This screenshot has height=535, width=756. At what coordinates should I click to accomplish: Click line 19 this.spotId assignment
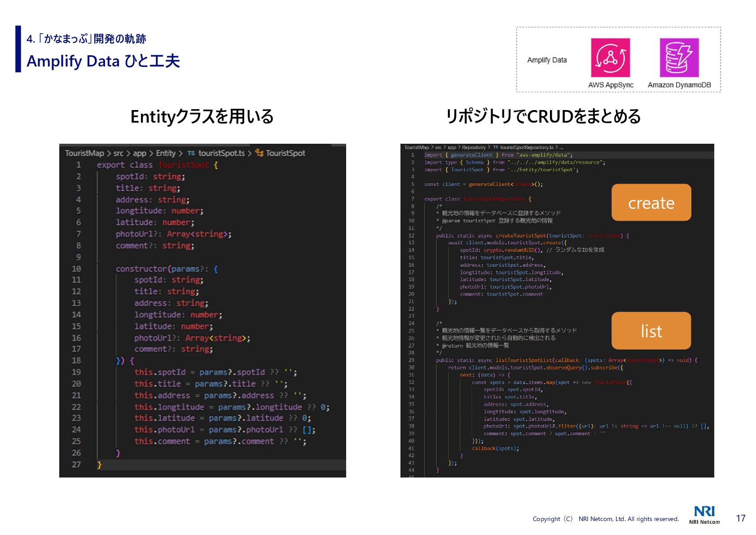pos(215,372)
